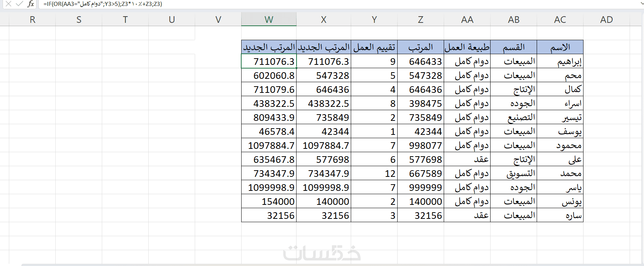Select column X header
This screenshot has height=266, width=644.
[x=323, y=20]
